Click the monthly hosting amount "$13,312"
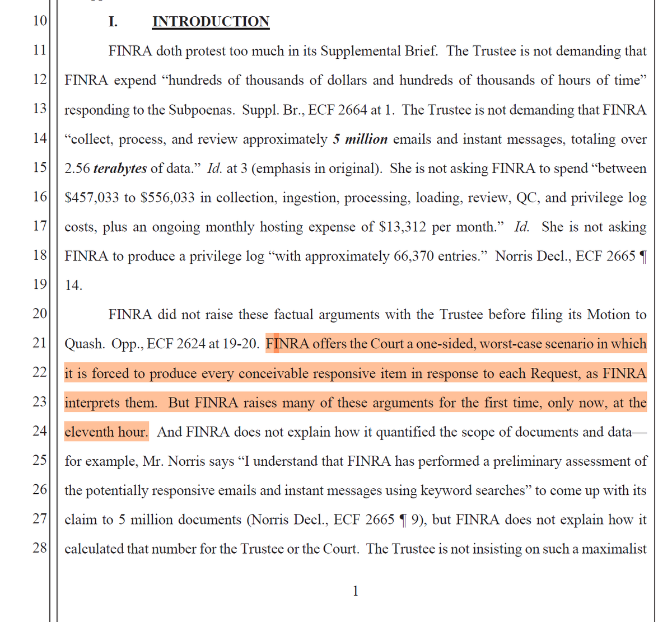The height and width of the screenshot is (622, 672). pyautogui.click(x=403, y=227)
